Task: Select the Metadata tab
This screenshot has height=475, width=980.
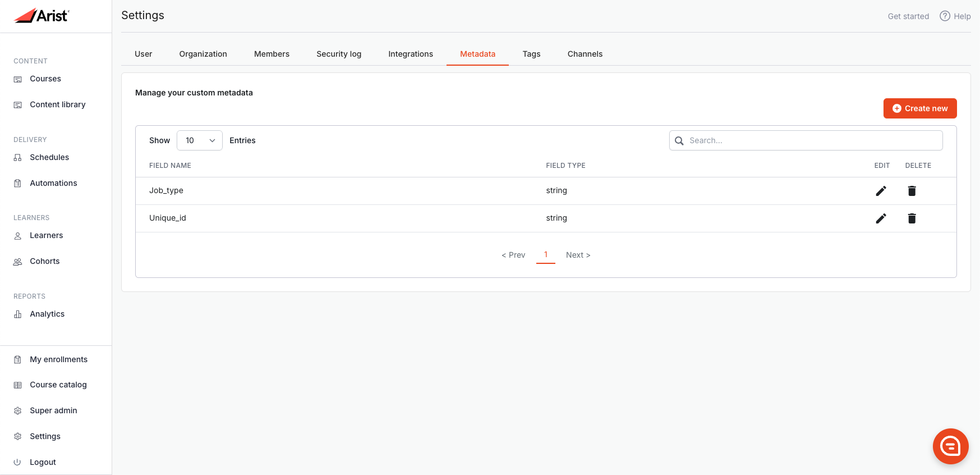Action: click(477, 54)
